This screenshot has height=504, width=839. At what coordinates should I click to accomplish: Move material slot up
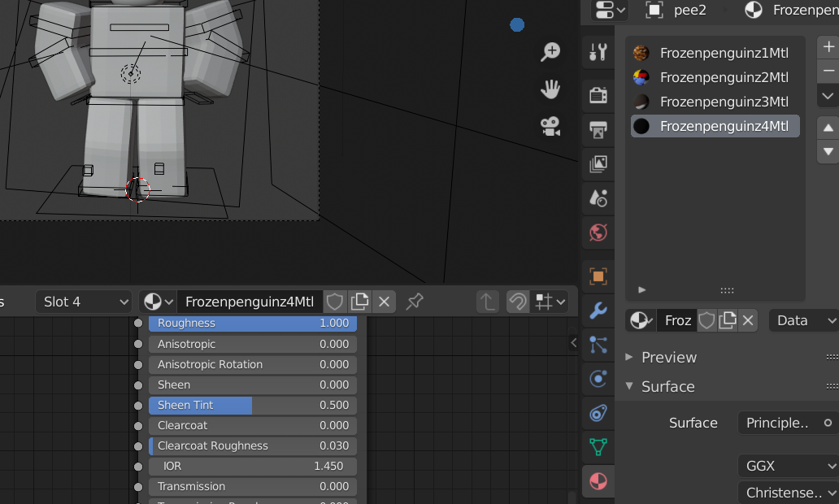828,128
